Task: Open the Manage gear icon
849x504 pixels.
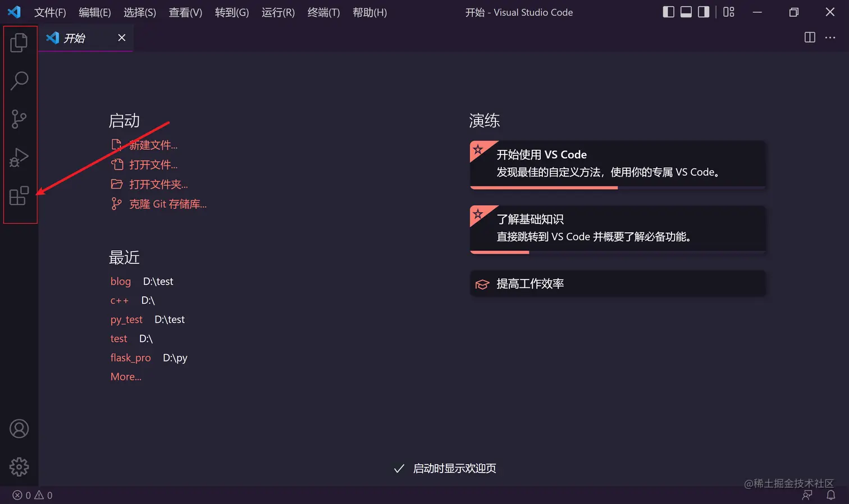Action: pos(19,467)
